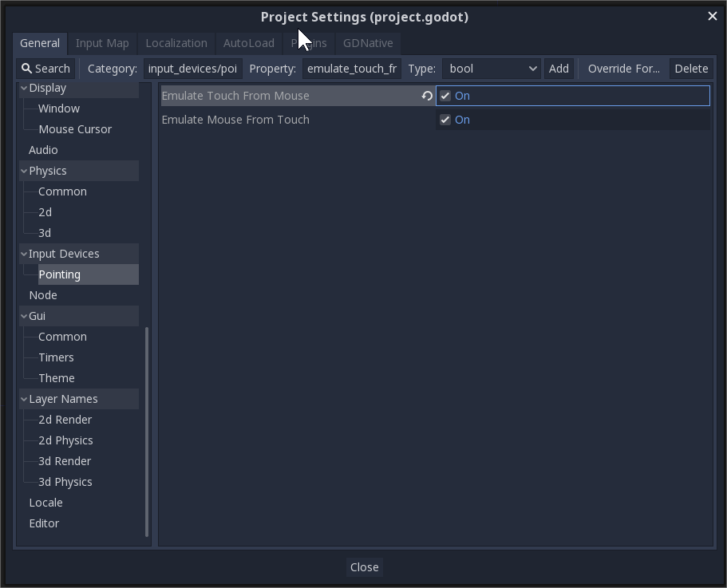Click the Search magnifier icon

[x=27, y=69]
